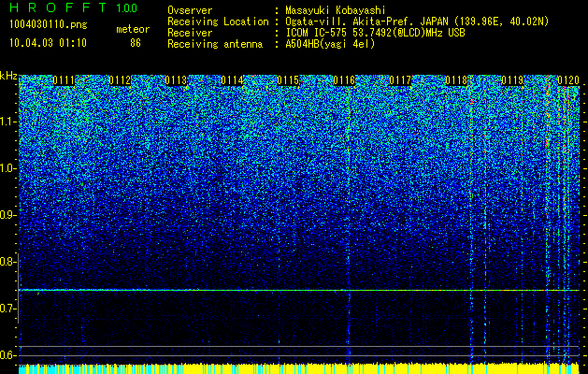Click the Receiver label
The height and width of the screenshot is (374, 588).
point(190,33)
